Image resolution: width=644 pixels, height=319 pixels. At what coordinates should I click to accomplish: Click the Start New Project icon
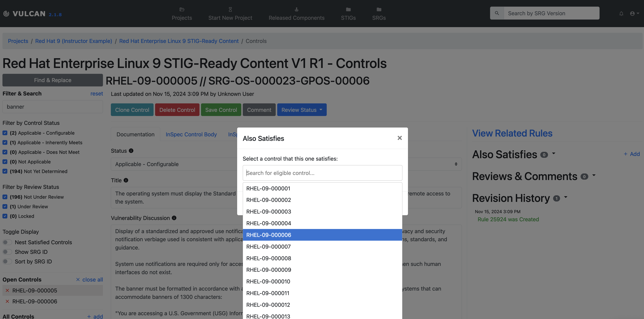[230, 9]
